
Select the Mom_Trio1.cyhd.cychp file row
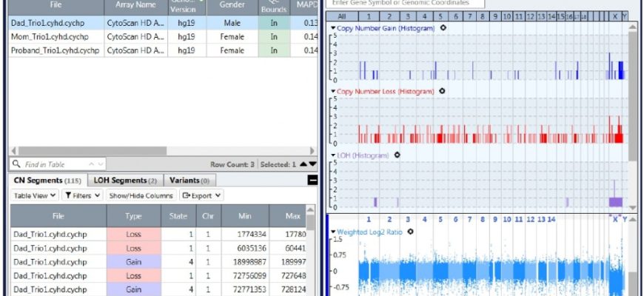tap(56, 36)
